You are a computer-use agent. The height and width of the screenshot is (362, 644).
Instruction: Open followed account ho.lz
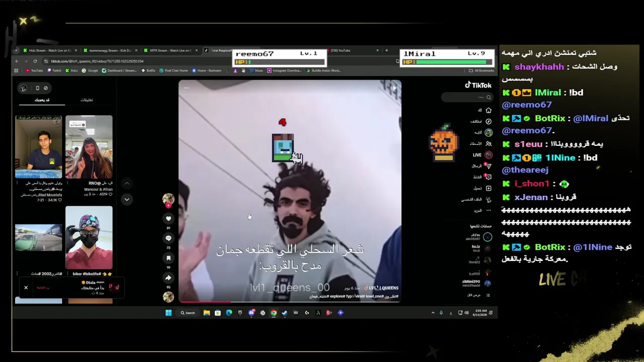click(480, 248)
